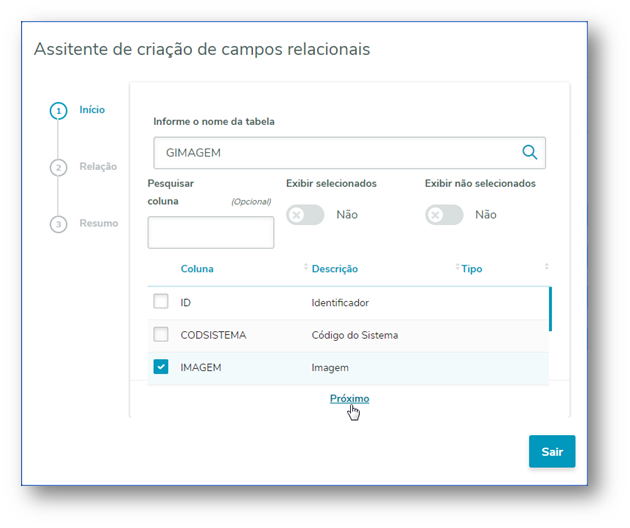The width and height of the screenshot is (630, 528).
Task: Sort by Coluna header arrows
Action: (305, 268)
